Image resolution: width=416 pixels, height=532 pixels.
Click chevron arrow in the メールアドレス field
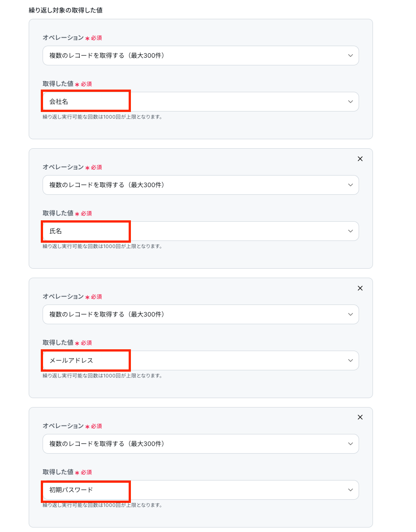[x=351, y=360]
